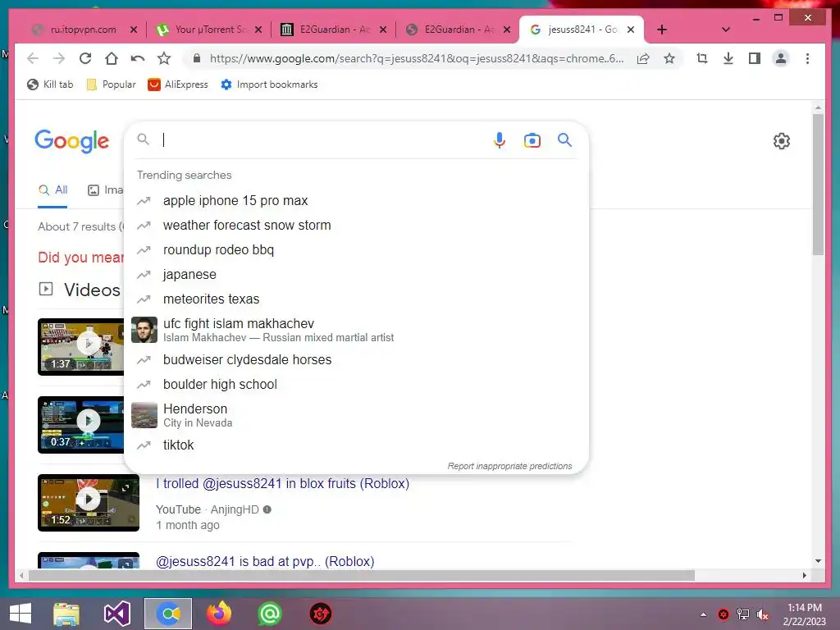The width and height of the screenshot is (840, 630).
Task: Click the browser back arrow
Action: [33, 58]
